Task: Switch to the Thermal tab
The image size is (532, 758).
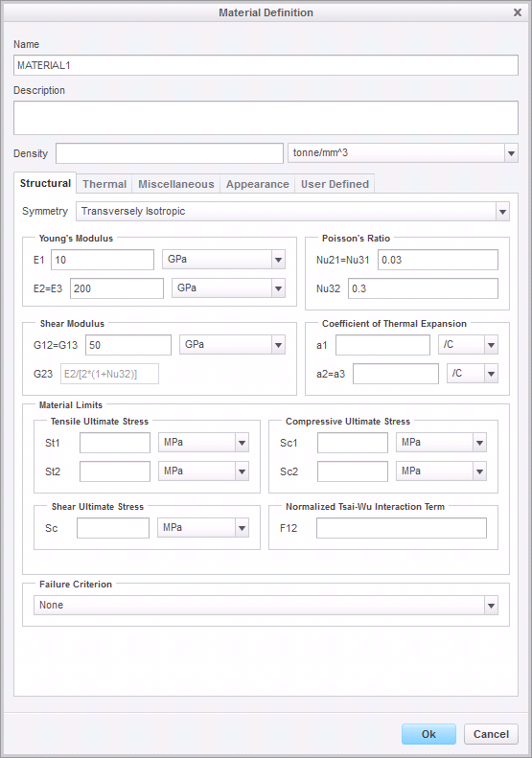Action: (x=104, y=184)
